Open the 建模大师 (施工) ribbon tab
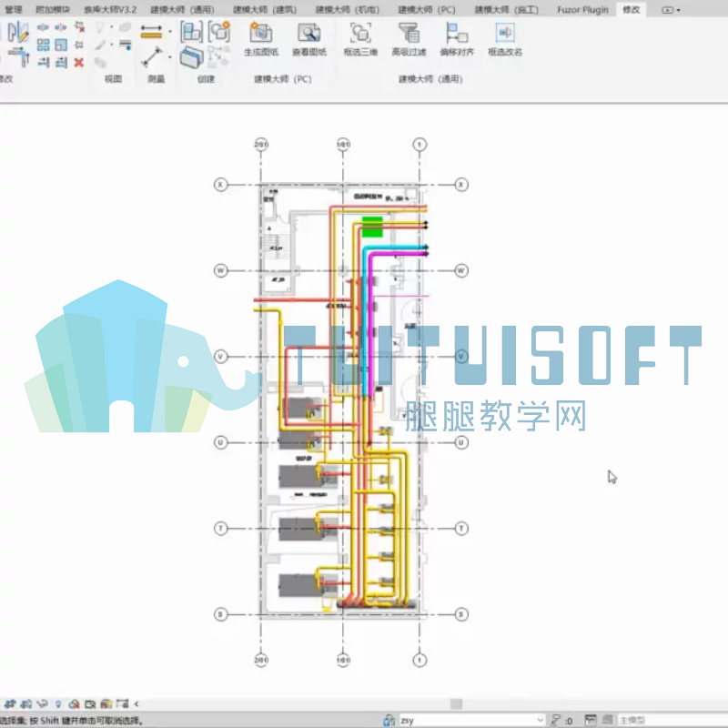The width and height of the screenshot is (728, 728). pos(507,9)
